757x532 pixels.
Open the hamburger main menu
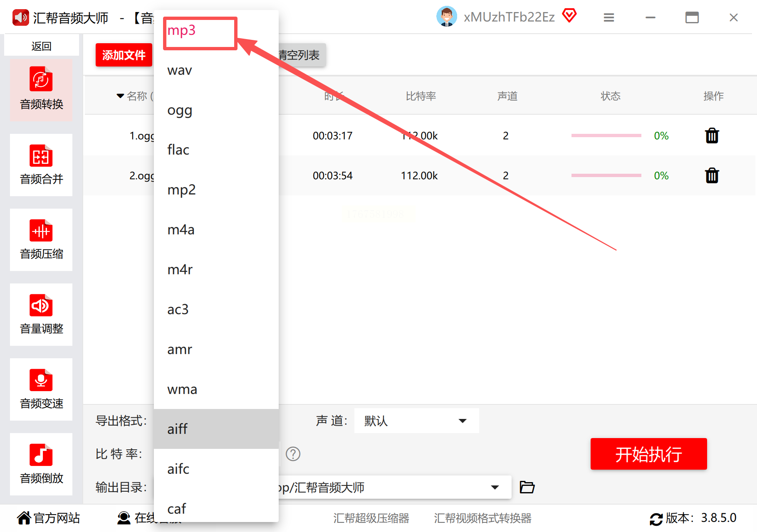coord(609,17)
